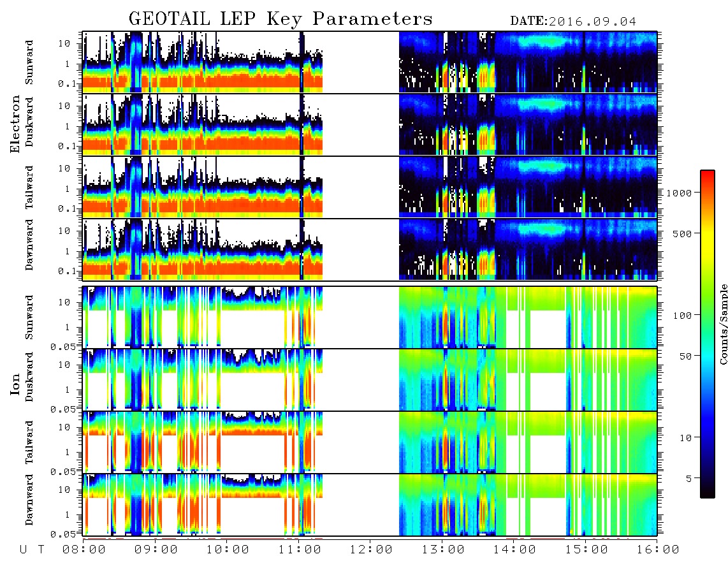Select the Electron Dawnward panel label
The height and width of the screenshot is (561, 728).
[29, 245]
